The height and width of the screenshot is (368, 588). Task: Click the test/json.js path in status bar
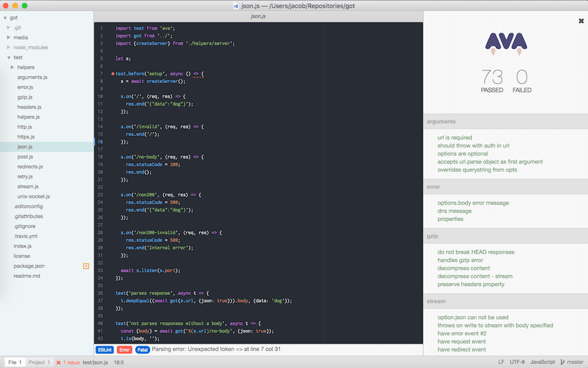[x=95, y=362]
